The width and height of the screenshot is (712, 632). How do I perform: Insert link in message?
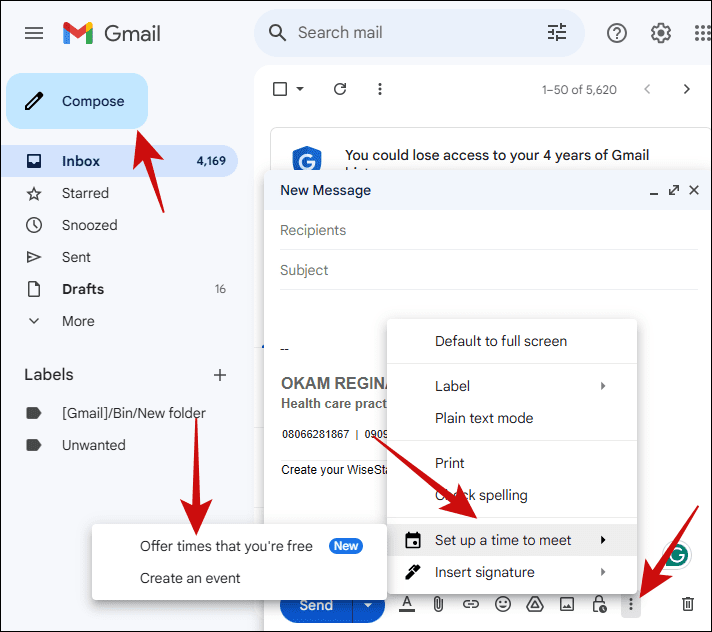470,604
